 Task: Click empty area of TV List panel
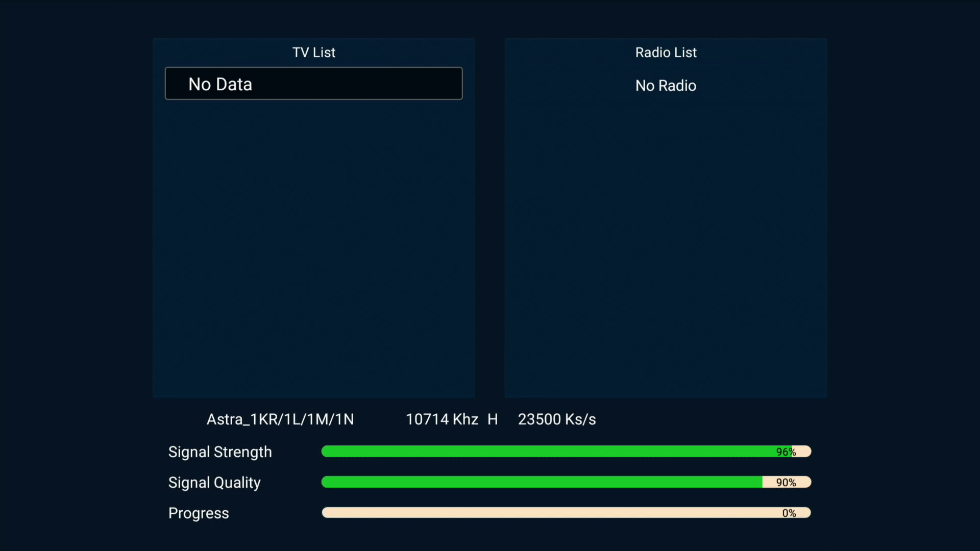click(313, 245)
